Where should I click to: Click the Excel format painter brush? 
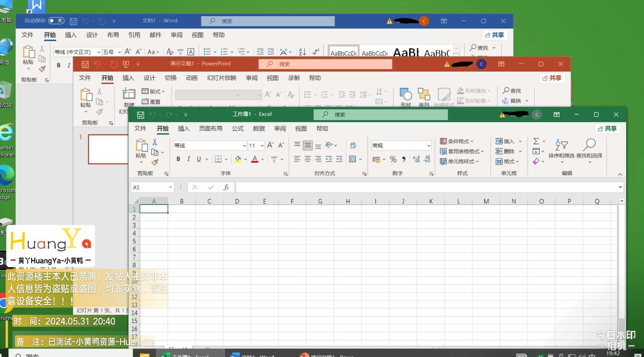[155, 162]
